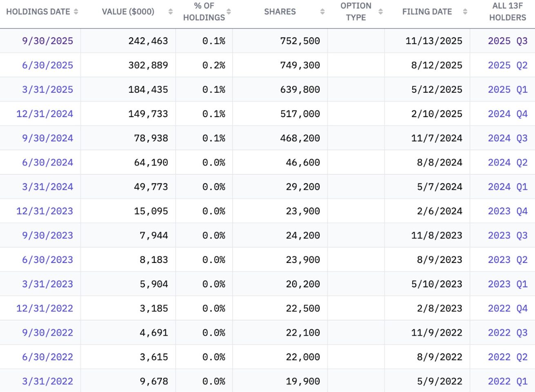Select the 752,500 shares cell
Viewport: 535px width, 392px height.
(x=300, y=41)
